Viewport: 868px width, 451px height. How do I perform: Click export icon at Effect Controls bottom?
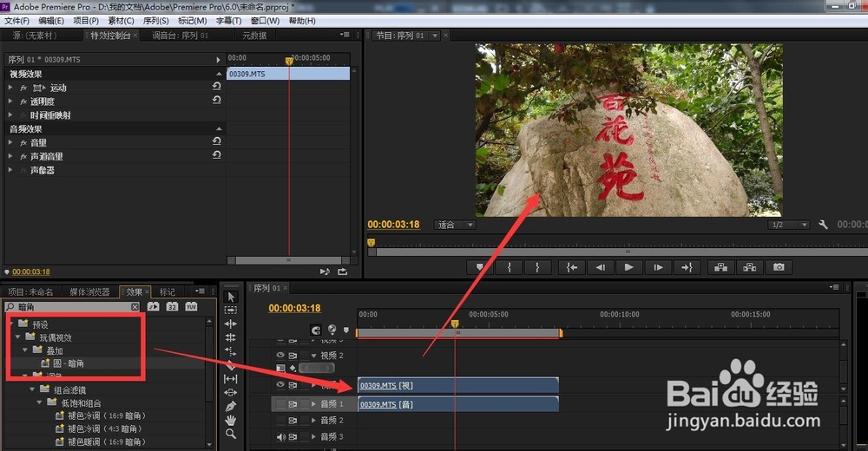click(343, 271)
